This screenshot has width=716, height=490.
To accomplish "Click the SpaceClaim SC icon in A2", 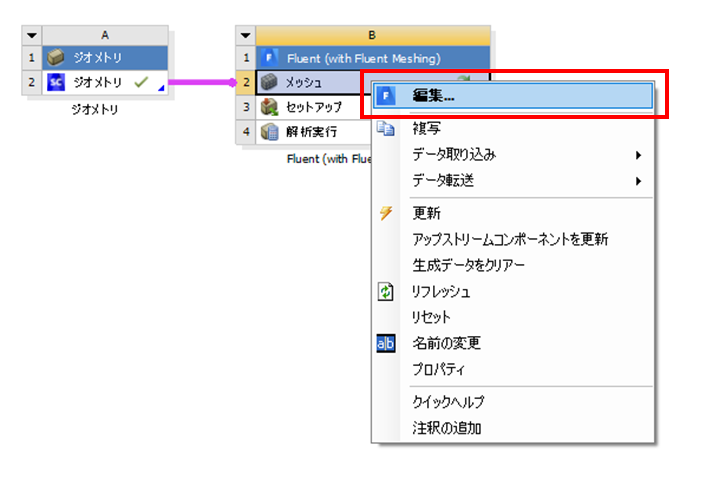I will tap(56, 83).
